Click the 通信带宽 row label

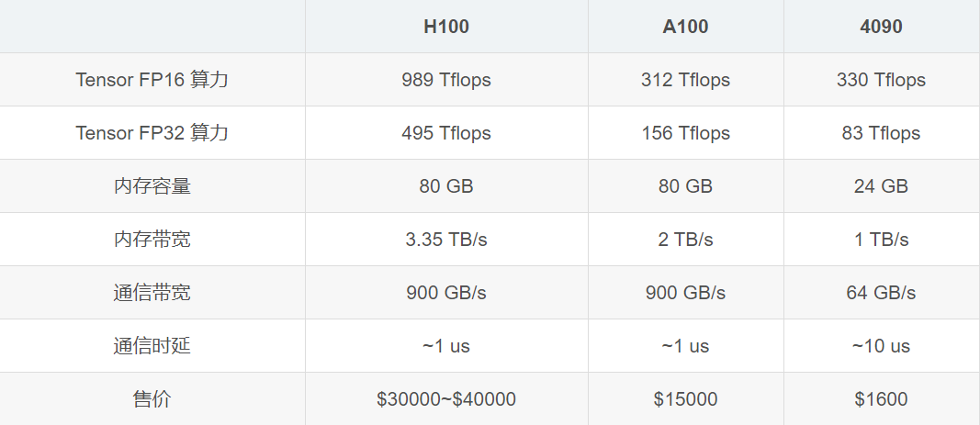152,293
